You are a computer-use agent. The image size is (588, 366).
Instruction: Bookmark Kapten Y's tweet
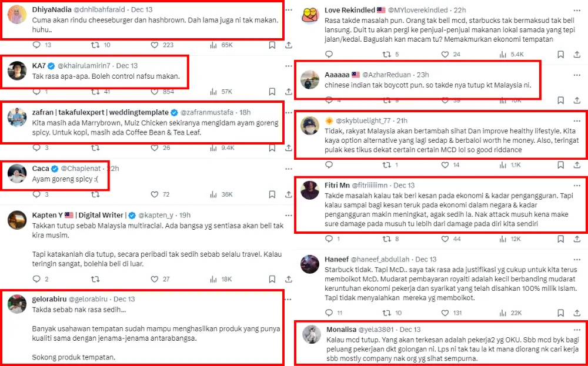click(x=272, y=279)
